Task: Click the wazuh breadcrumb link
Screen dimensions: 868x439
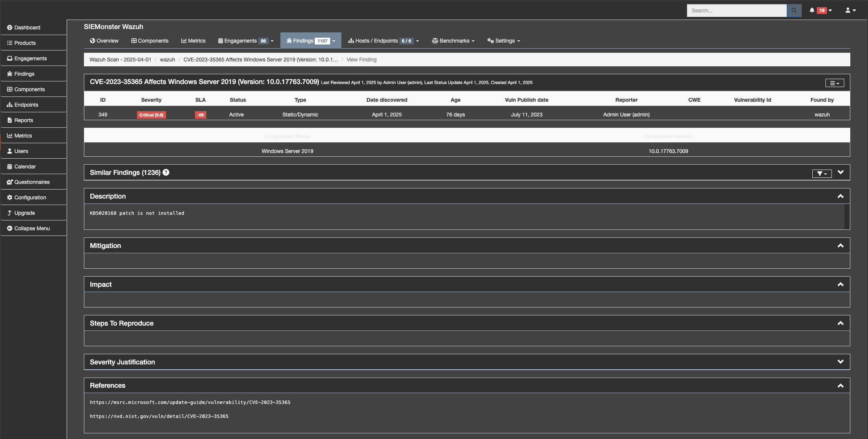Action: tap(167, 60)
